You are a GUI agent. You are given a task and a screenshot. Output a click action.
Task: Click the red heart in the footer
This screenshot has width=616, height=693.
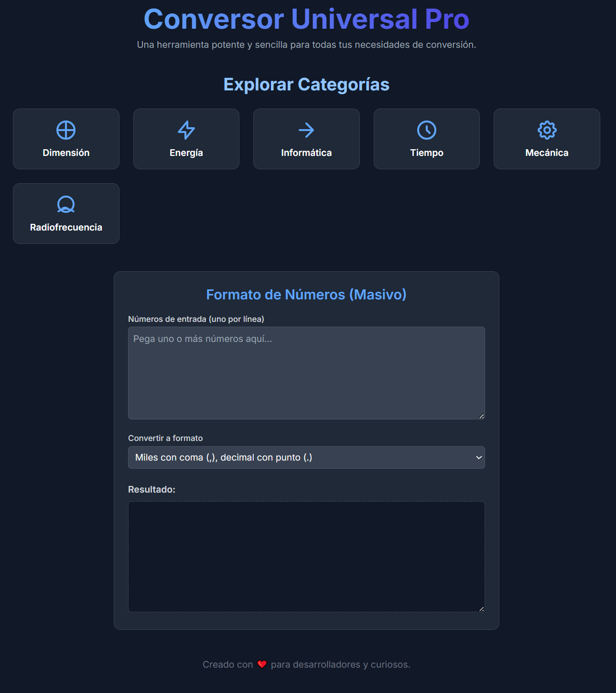pyautogui.click(x=262, y=664)
